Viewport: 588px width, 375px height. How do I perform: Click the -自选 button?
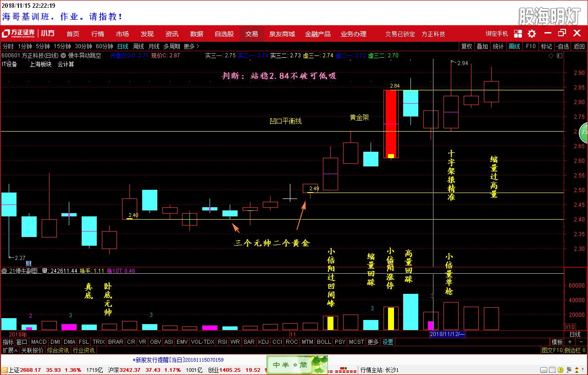pyautogui.click(x=562, y=46)
